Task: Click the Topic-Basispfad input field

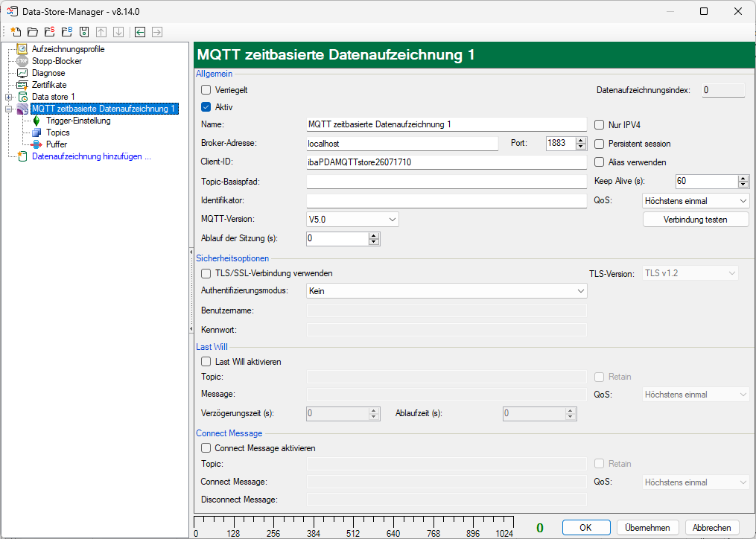Action: coord(446,181)
